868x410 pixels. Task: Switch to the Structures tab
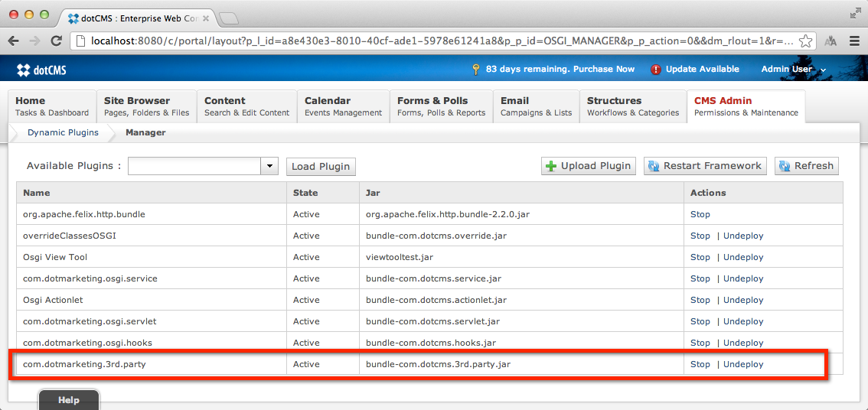point(632,106)
